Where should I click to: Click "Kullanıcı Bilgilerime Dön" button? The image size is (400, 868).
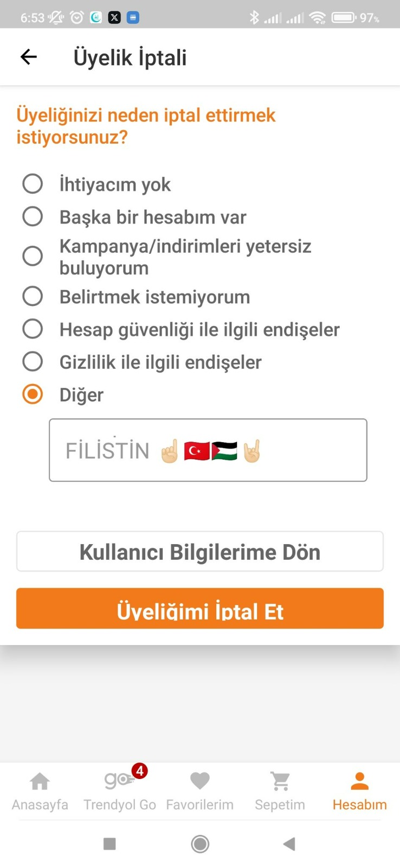click(199, 551)
